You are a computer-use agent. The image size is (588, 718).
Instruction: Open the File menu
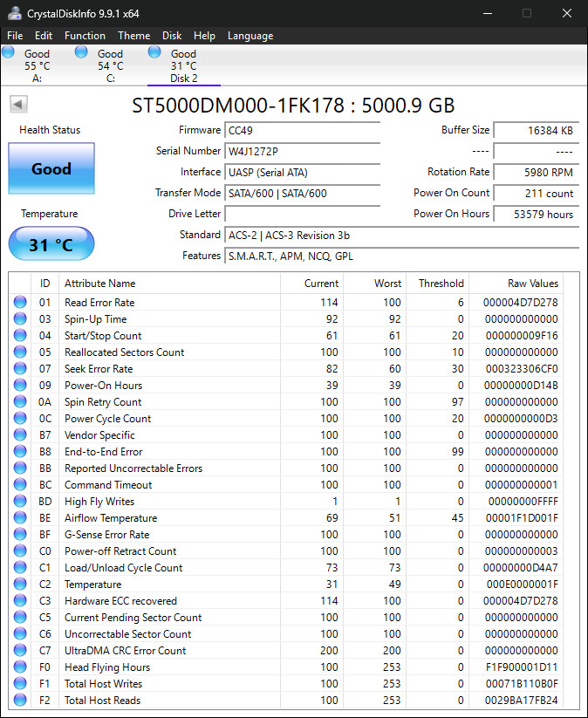15,36
